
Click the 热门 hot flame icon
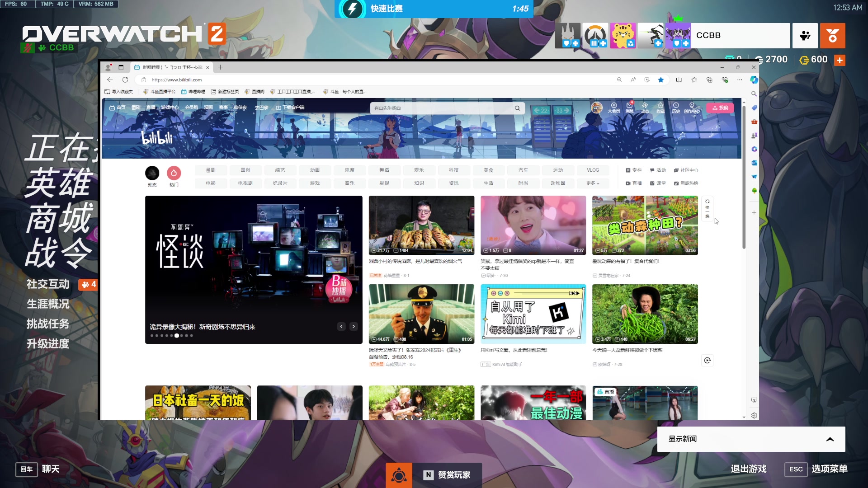coord(174,173)
